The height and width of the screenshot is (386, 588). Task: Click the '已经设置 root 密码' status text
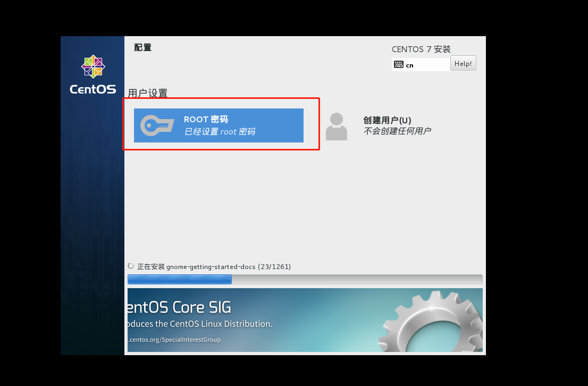[220, 132]
